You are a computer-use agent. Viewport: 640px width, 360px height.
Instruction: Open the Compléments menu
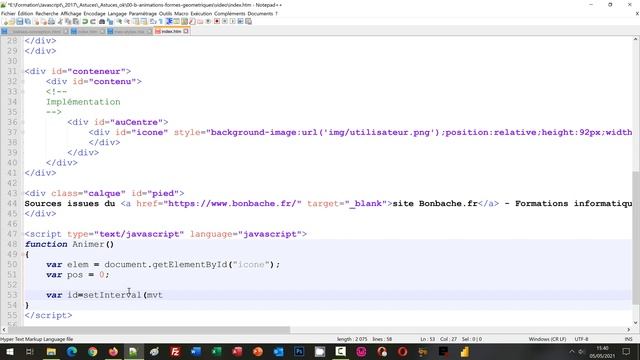coord(230,13)
